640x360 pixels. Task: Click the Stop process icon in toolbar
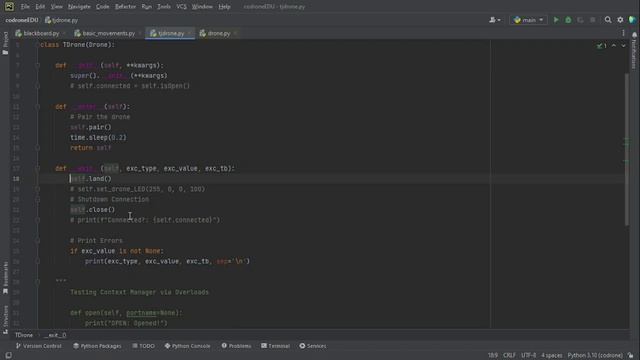[593, 20]
